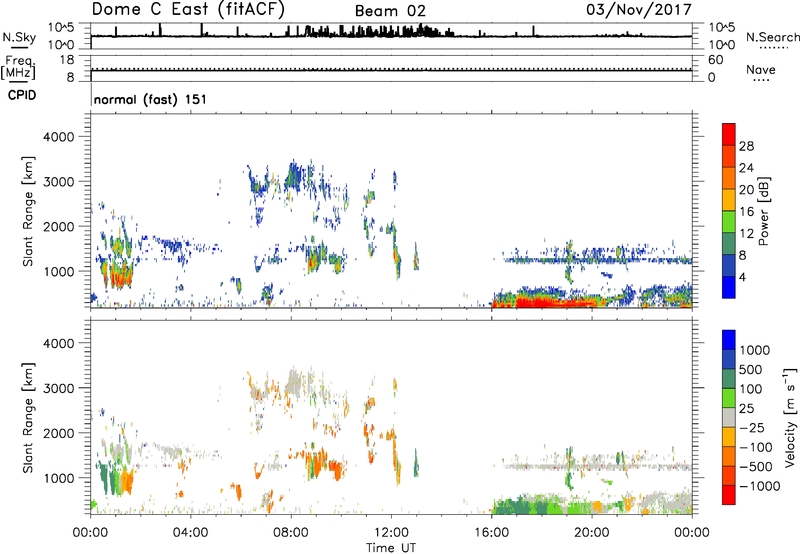Click the title 'Dome C East (fitACF)'
The width and height of the screenshot is (800, 554).
[188, 9]
